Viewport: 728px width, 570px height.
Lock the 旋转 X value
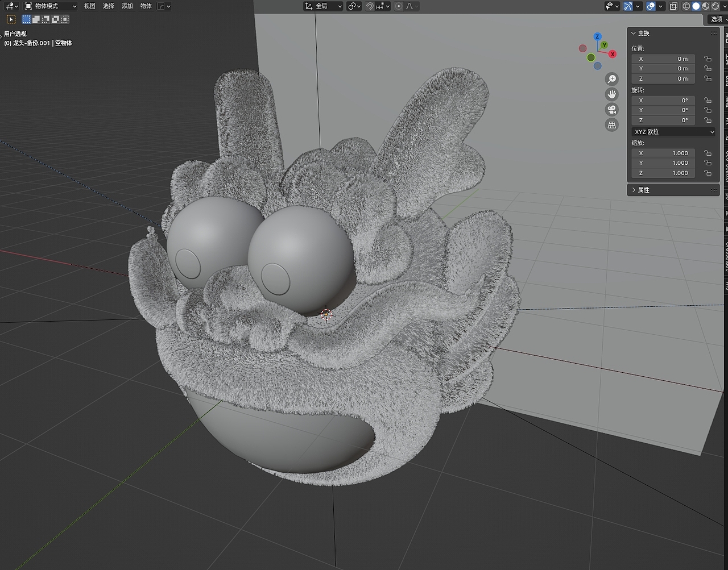708,100
